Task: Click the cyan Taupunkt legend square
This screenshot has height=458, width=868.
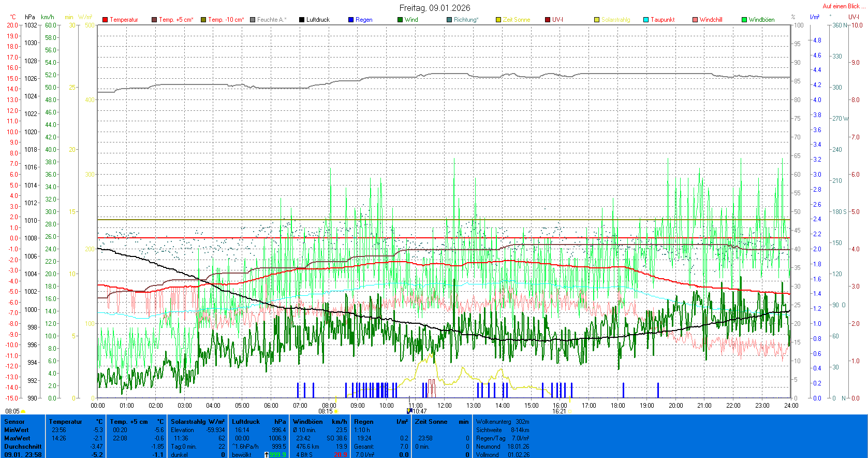Action: click(x=646, y=20)
